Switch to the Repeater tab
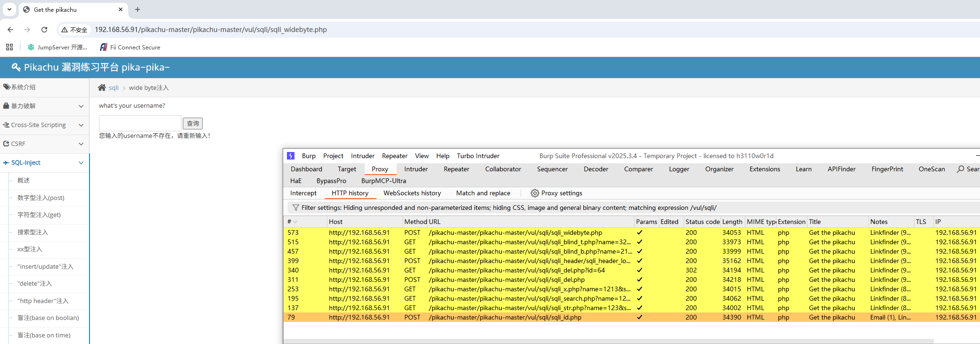 coord(456,169)
